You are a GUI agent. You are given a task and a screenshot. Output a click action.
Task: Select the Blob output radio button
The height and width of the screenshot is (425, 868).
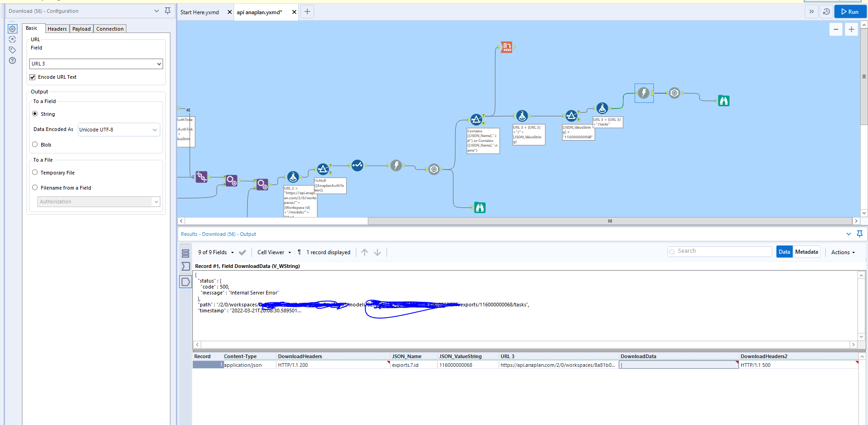click(35, 144)
